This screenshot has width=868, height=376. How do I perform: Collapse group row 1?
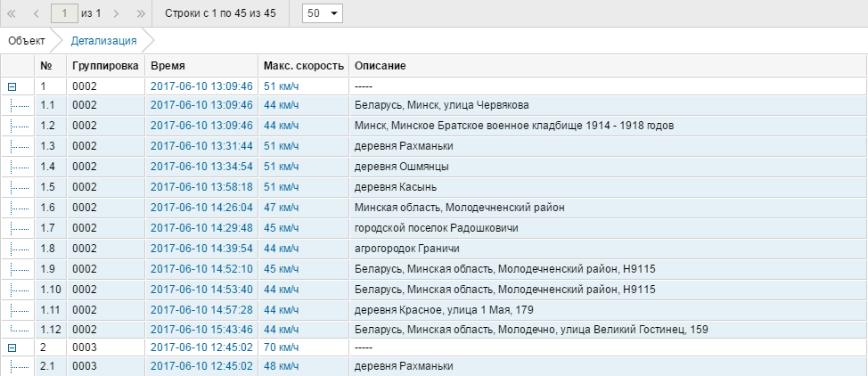pos(12,86)
